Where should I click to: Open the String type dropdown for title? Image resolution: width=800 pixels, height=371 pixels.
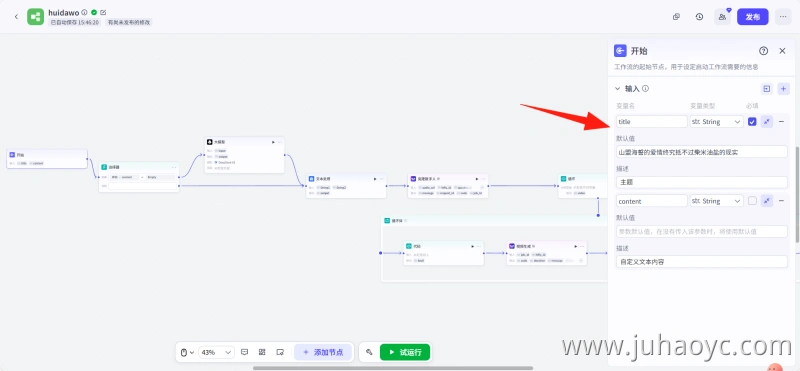[x=716, y=121]
